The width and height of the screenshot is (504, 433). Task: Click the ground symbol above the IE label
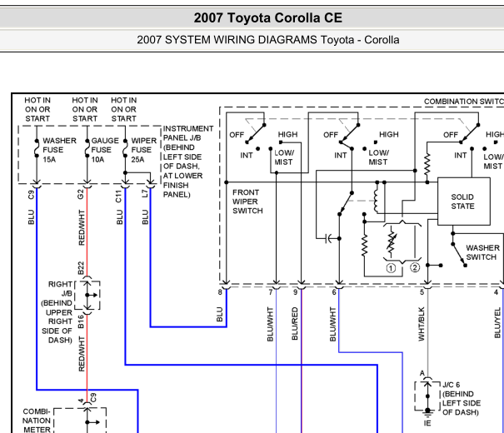pyautogui.click(x=427, y=412)
